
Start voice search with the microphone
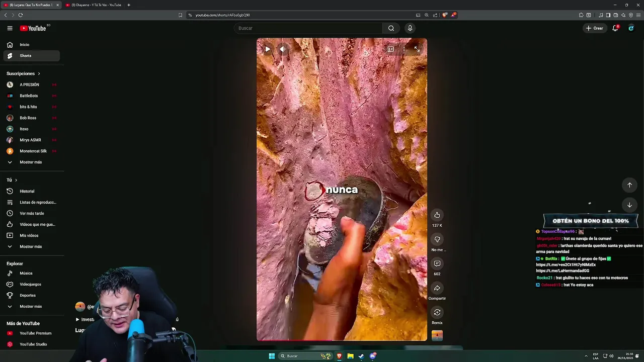click(x=410, y=28)
